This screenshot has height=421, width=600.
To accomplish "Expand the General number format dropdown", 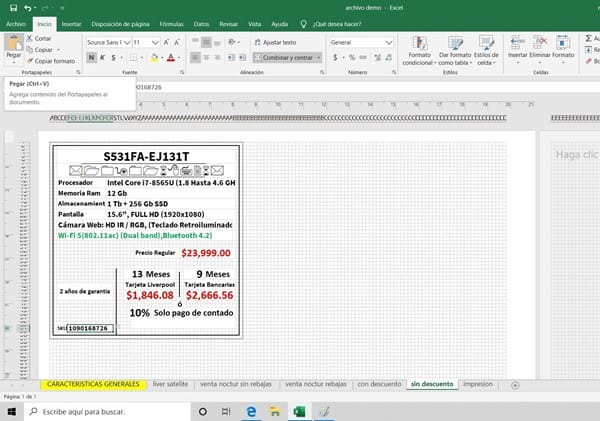I will click(390, 42).
